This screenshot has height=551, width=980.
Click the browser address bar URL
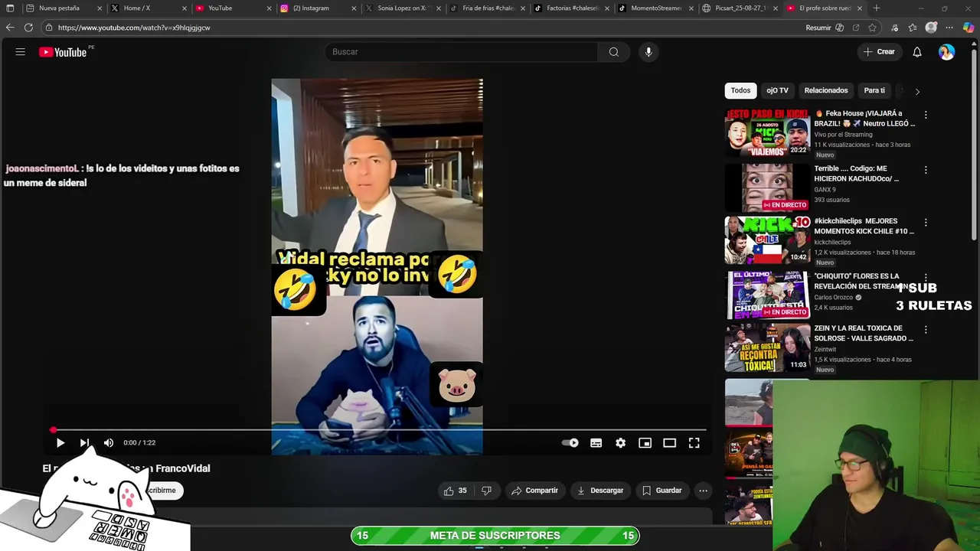(x=134, y=28)
